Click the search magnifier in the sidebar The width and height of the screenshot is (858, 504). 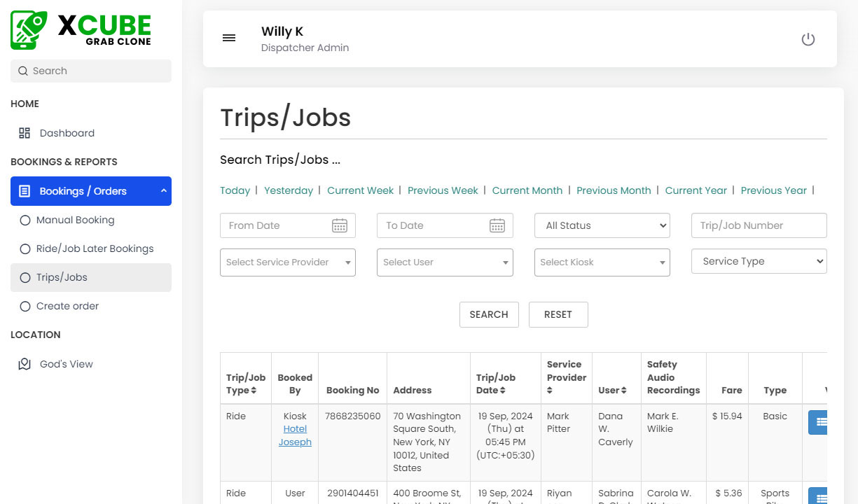(23, 71)
